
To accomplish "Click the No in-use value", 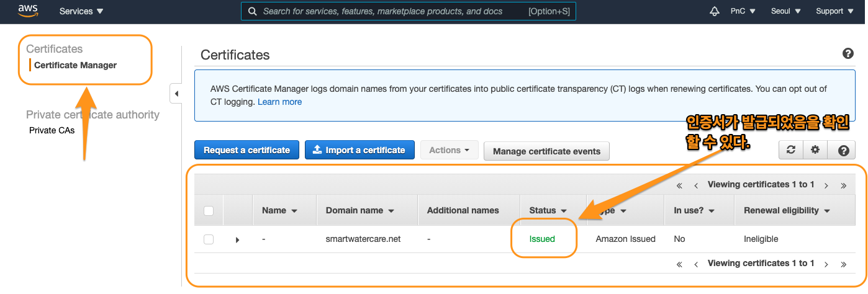I will click(679, 239).
